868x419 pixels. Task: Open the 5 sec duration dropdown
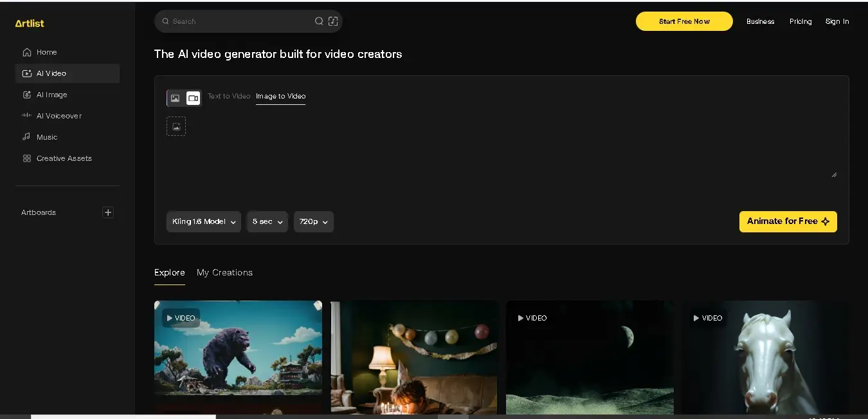coord(267,221)
